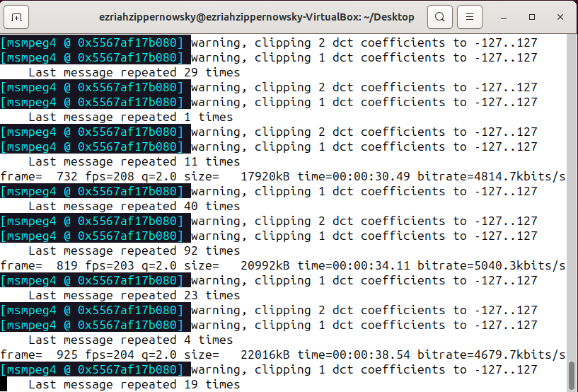Click 'bitrate=5040.3kbits/s' value
Screen dimensions: 578x392
(492, 265)
